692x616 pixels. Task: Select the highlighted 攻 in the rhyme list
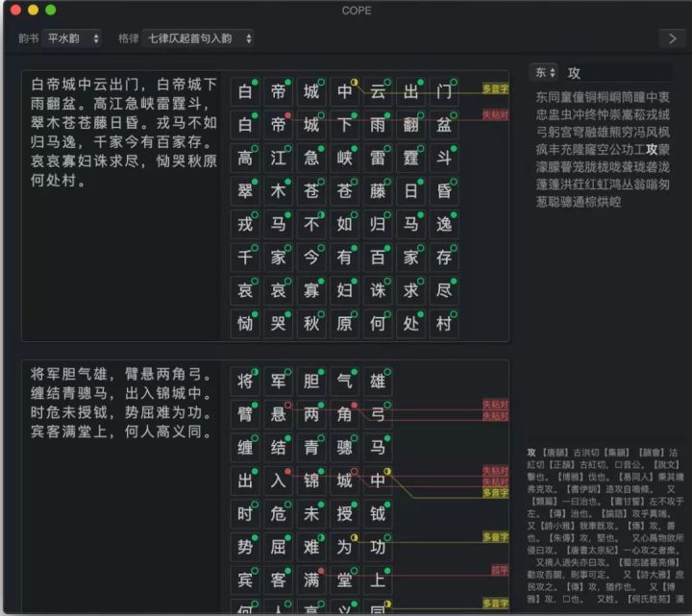pos(652,150)
